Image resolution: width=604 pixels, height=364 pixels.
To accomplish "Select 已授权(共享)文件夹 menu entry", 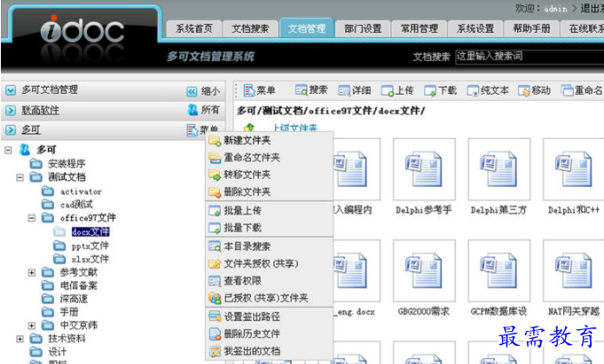I will [269, 298].
